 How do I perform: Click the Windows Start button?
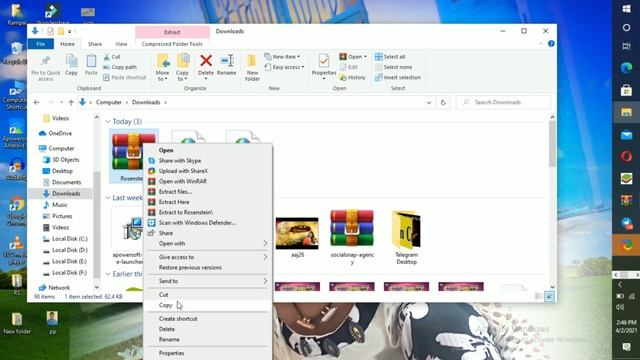pos(627,9)
